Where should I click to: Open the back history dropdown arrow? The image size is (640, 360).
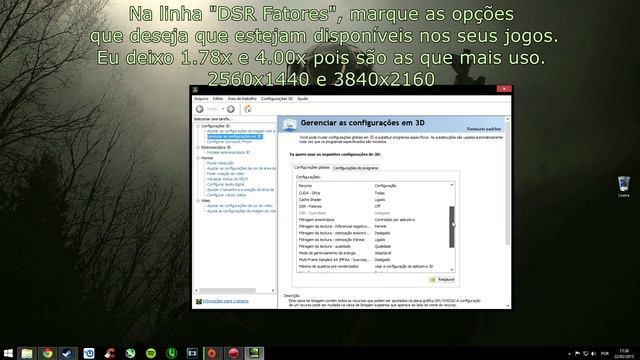(x=223, y=109)
